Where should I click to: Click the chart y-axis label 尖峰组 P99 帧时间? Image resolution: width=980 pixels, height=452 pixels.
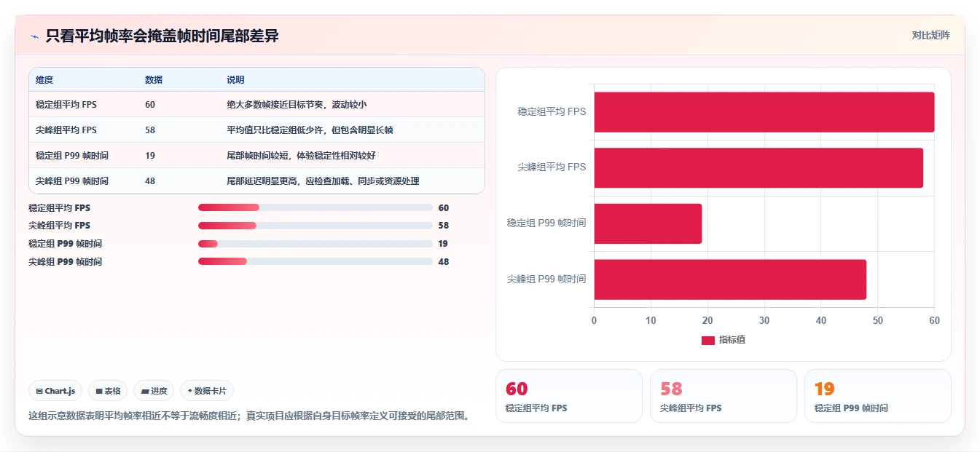tap(546, 279)
